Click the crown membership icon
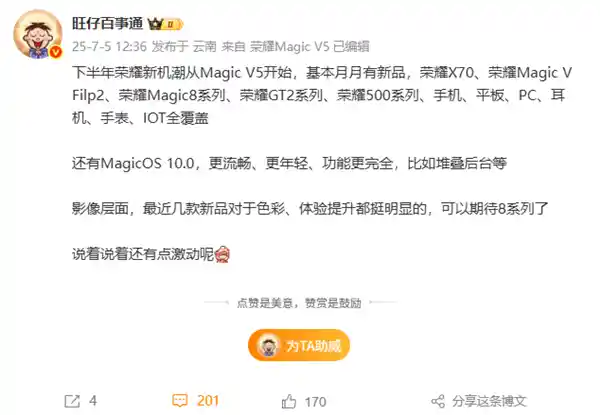 pos(155,24)
